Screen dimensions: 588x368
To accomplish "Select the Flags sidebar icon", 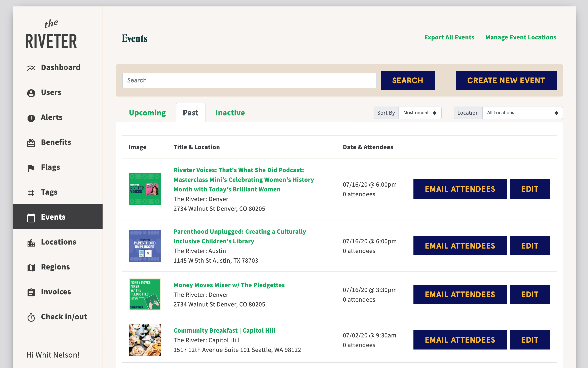I will 31,167.
